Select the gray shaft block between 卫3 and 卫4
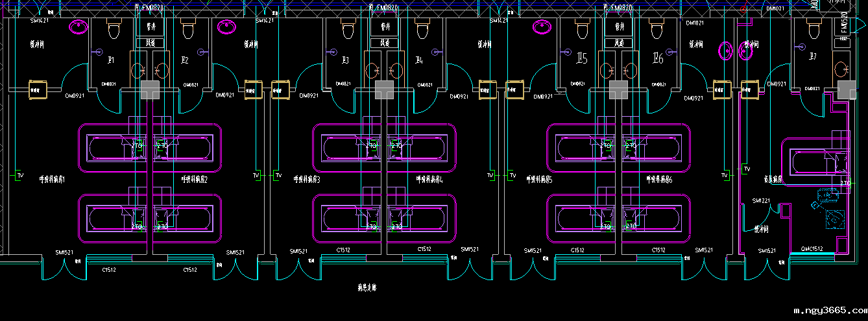Viewport: 868px width, 321px height. point(384,90)
